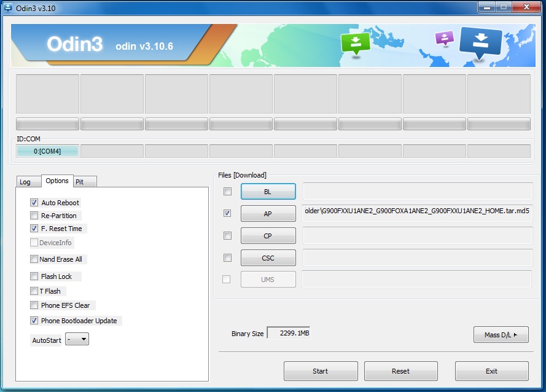
Task: Click the UMS button
Action: 268,280
